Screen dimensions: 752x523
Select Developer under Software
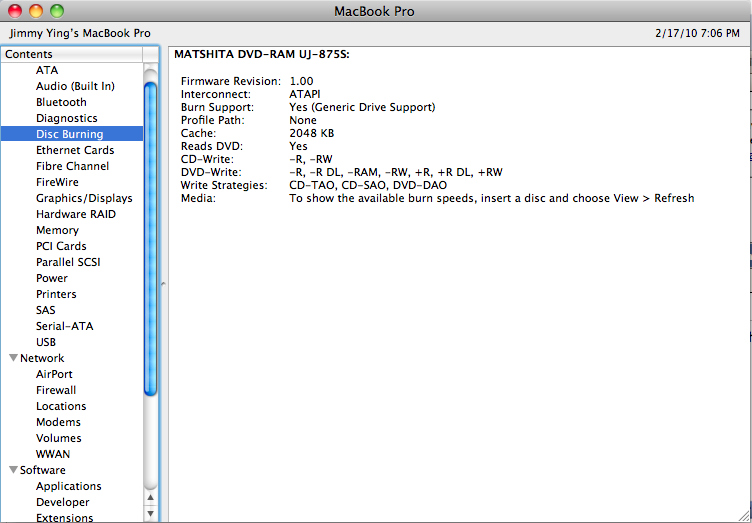[x=63, y=502]
